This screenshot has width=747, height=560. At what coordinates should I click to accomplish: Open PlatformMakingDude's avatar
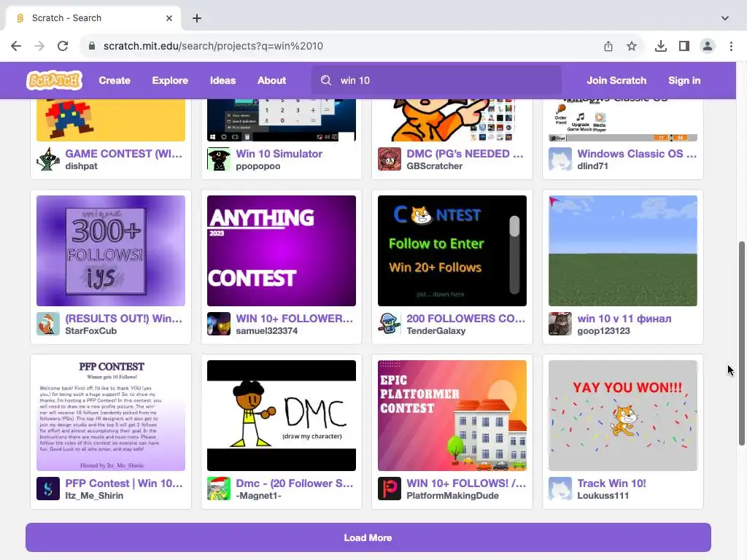pyautogui.click(x=390, y=489)
